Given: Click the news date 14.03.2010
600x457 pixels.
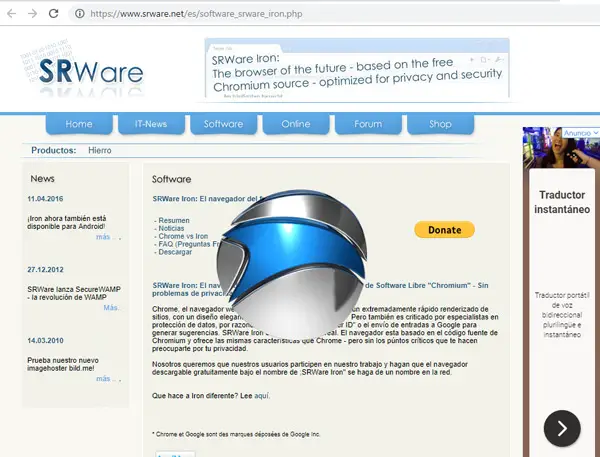Looking at the screenshot, I should tap(45, 340).
